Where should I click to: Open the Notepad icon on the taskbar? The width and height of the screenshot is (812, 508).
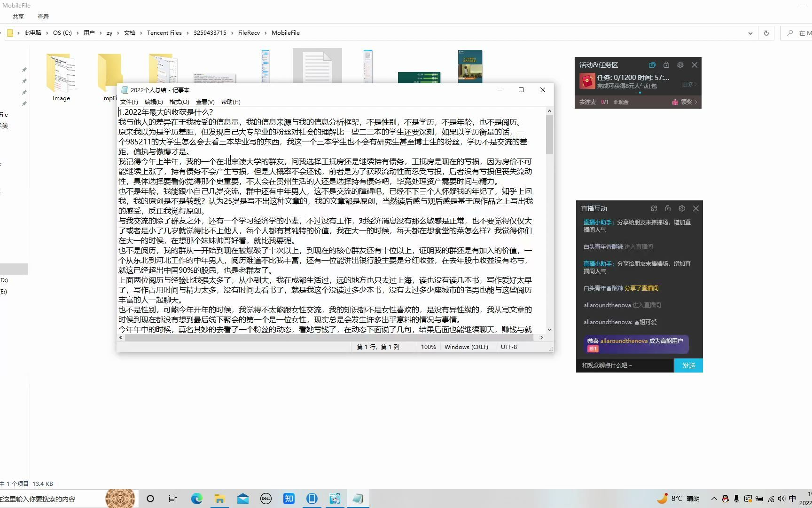[358, 499]
